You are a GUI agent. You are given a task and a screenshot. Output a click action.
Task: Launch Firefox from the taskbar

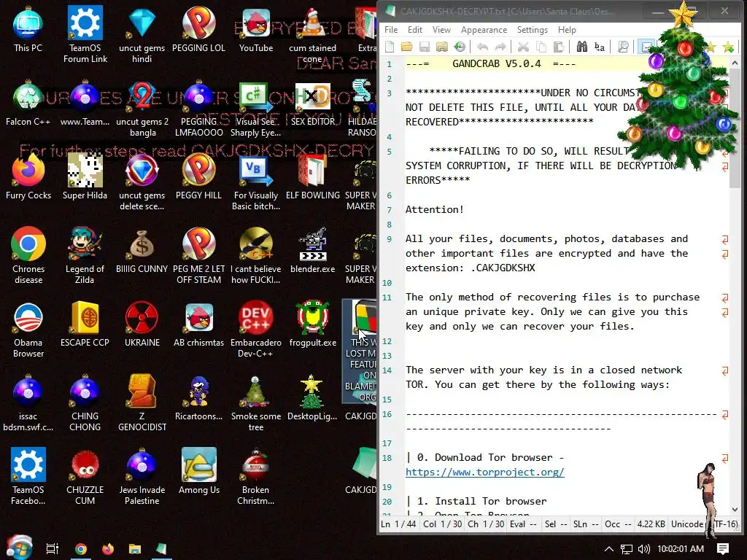tap(108, 549)
